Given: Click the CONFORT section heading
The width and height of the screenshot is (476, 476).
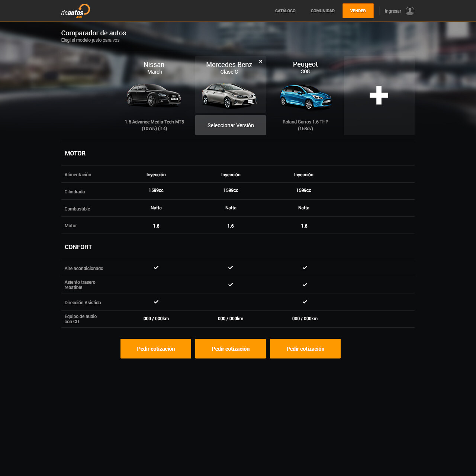Looking at the screenshot, I should [78, 247].
